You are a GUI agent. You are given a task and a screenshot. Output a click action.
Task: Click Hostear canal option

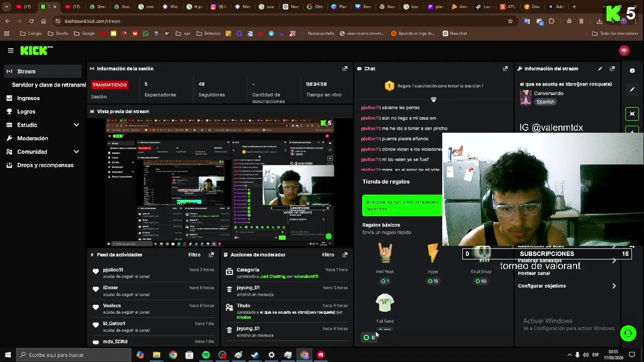point(534,273)
